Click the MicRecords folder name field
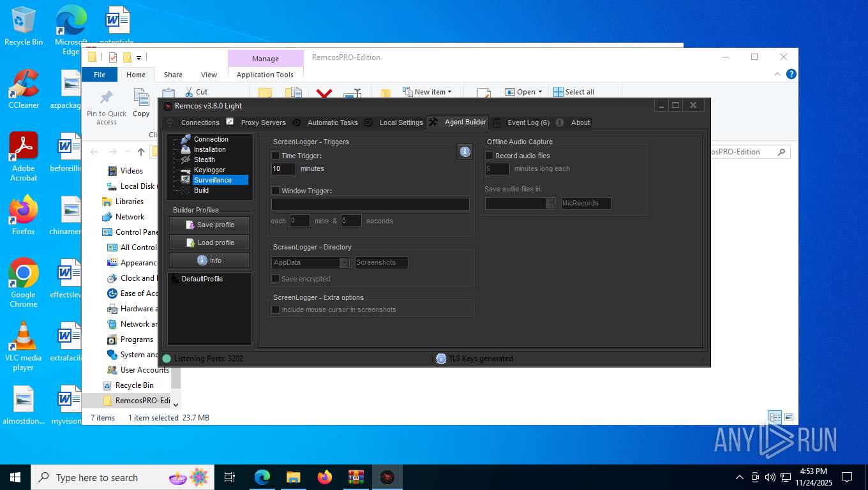Viewport: 868px width, 490px height. point(586,204)
